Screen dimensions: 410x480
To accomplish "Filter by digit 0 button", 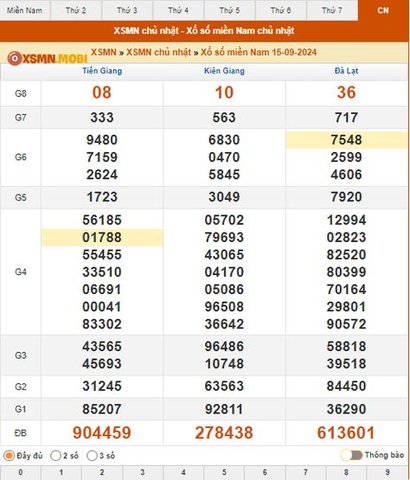I will [21, 473].
